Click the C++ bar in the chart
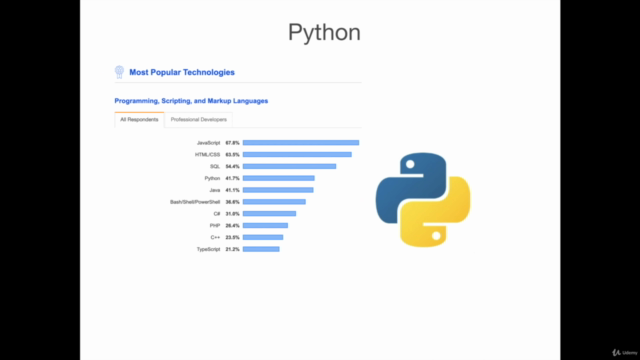The height and width of the screenshot is (360, 640). pyautogui.click(x=263, y=237)
